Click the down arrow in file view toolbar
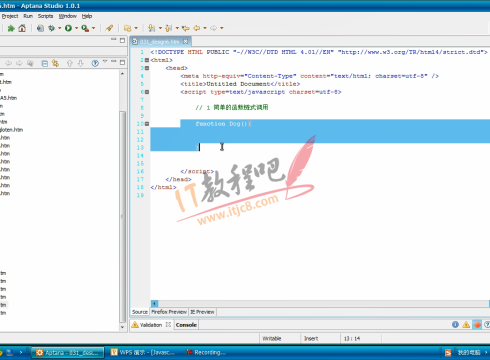Viewport: 490px width, 360px height. (81, 63)
